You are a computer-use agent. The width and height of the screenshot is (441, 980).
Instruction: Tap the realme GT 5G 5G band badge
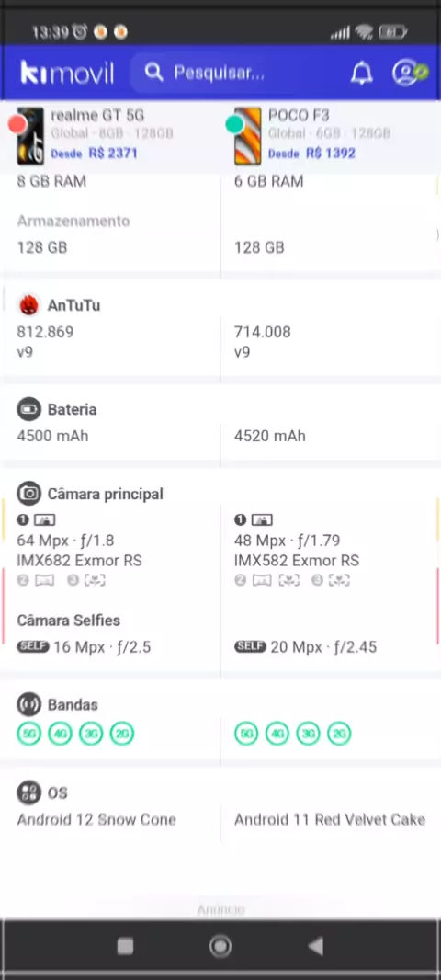28,733
